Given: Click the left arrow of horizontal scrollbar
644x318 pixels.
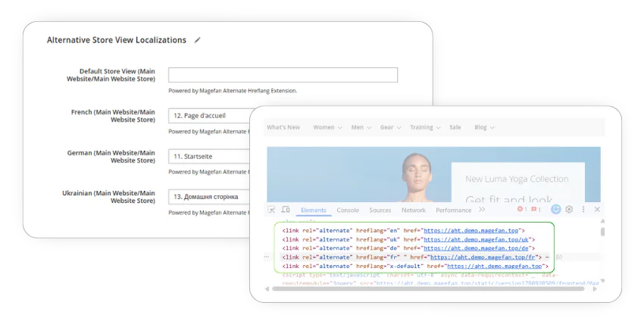Looking at the screenshot, I should click(x=267, y=289).
